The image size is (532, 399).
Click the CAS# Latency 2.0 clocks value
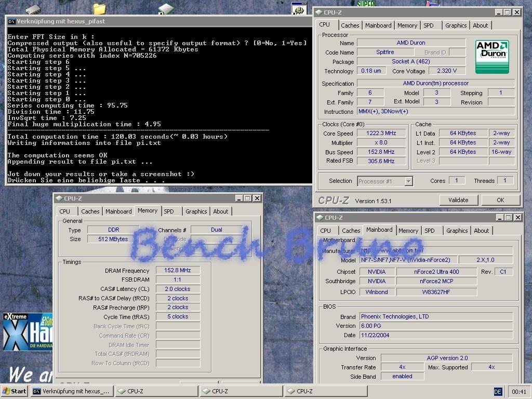coord(178,289)
